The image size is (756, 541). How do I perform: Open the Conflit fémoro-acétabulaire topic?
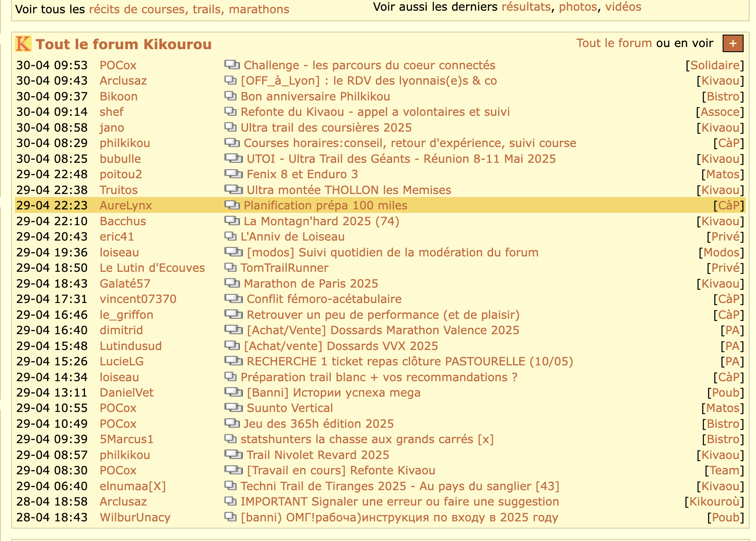coord(324,299)
